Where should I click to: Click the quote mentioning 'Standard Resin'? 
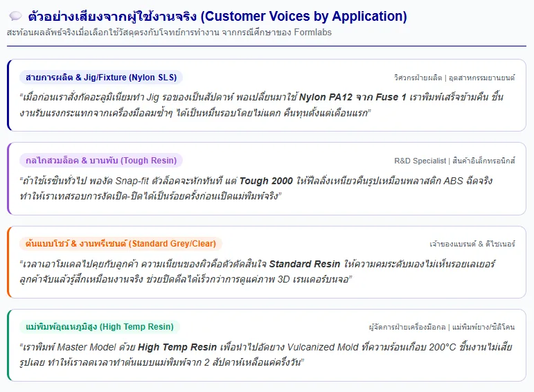pyautogui.click(x=257, y=271)
